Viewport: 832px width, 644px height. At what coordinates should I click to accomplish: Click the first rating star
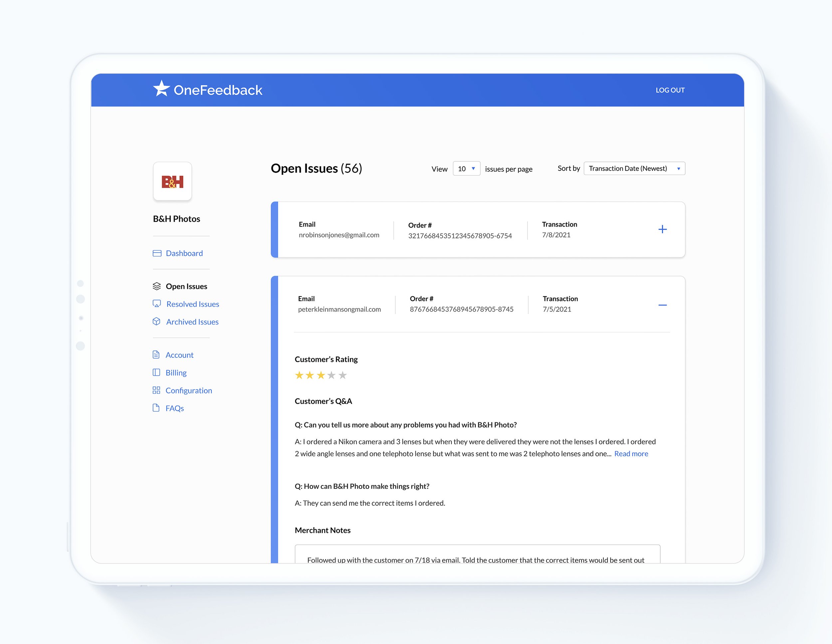click(x=300, y=375)
